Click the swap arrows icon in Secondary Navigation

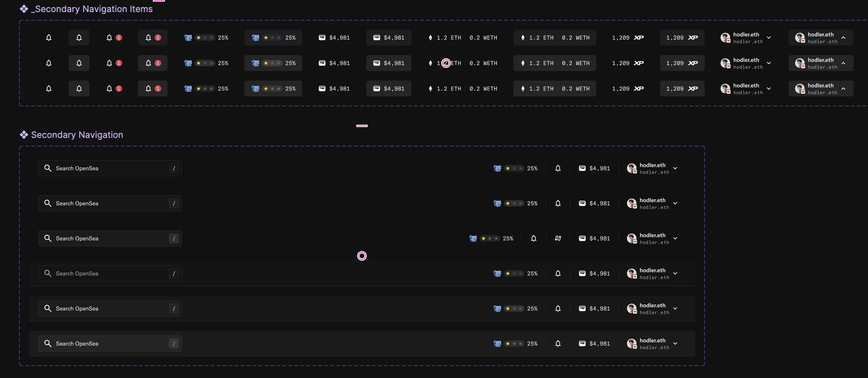(558, 238)
